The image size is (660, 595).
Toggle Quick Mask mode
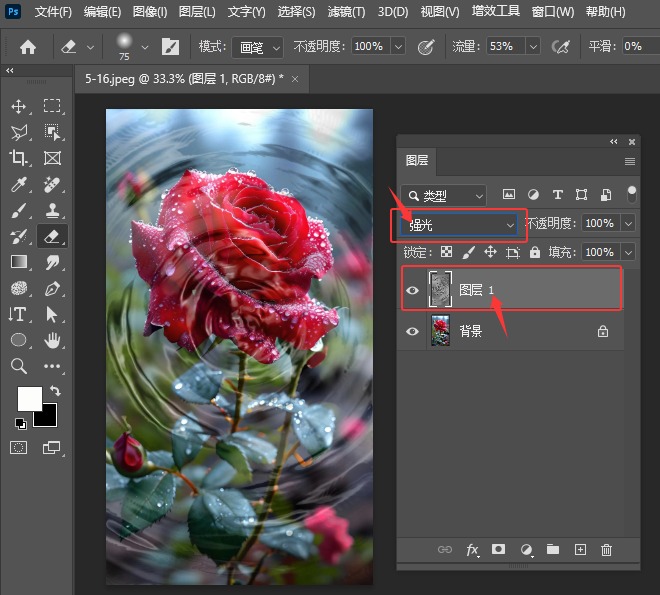tap(19, 447)
